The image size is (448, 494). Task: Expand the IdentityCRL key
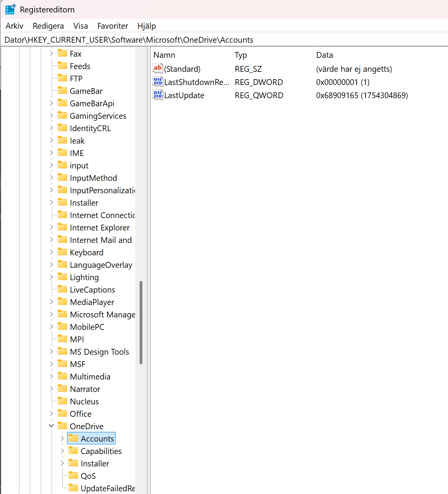point(51,128)
